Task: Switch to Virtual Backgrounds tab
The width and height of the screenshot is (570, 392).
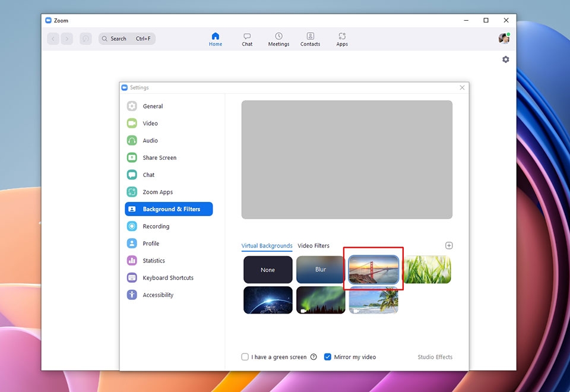Action: coord(267,246)
